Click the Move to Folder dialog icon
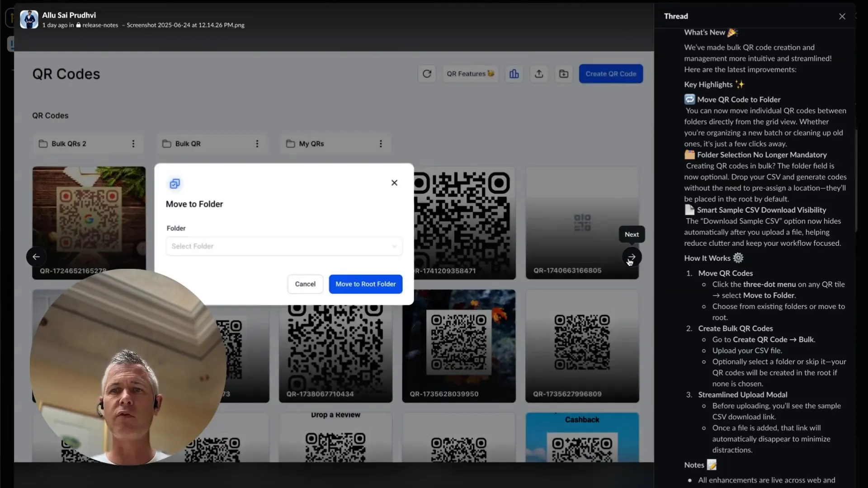 click(x=175, y=183)
